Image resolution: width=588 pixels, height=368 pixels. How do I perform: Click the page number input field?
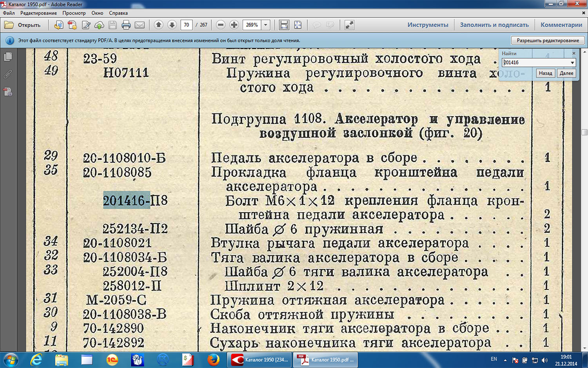click(x=186, y=25)
